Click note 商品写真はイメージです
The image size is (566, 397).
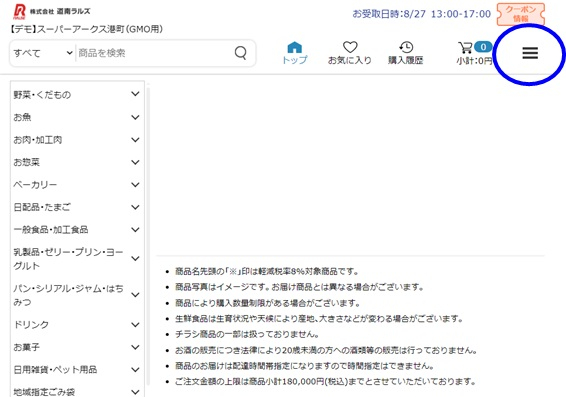coord(299,287)
